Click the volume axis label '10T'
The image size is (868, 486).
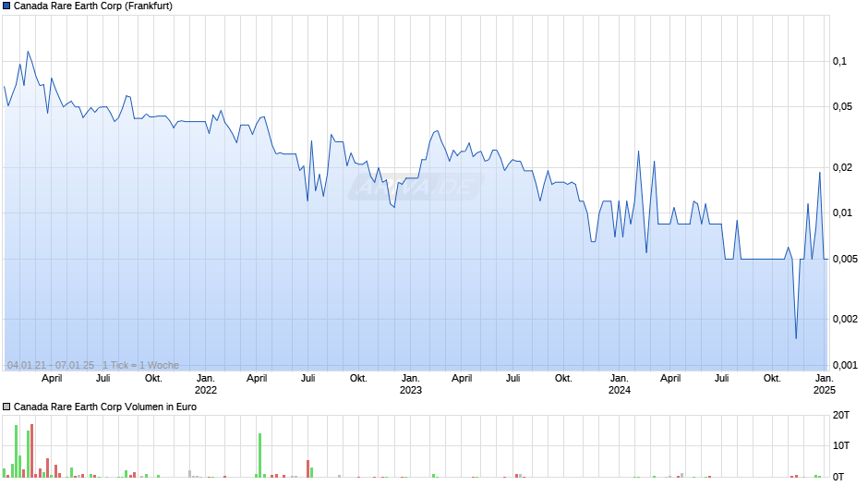pyautogui.click(x=841, y=445)
